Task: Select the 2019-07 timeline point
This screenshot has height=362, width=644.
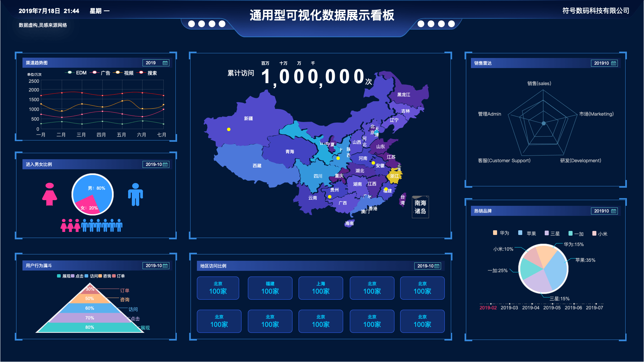Action: pyautogui.click(x=594, y=308)
